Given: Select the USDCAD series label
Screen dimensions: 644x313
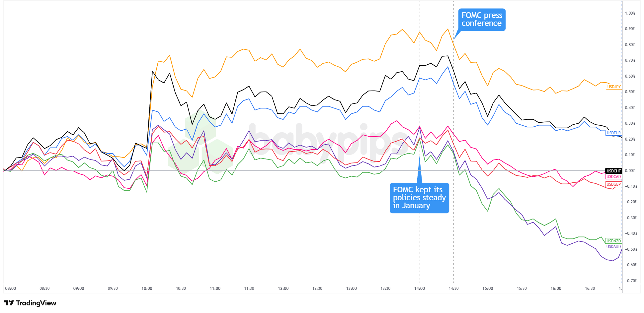Looking at the screenshot, I should [x=613, y=177].
